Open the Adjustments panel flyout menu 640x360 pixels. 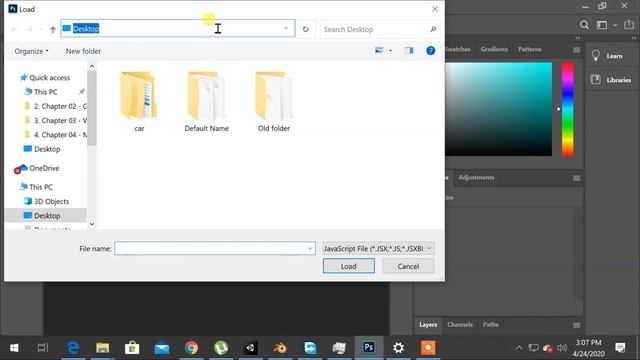(x=576, y=178)
